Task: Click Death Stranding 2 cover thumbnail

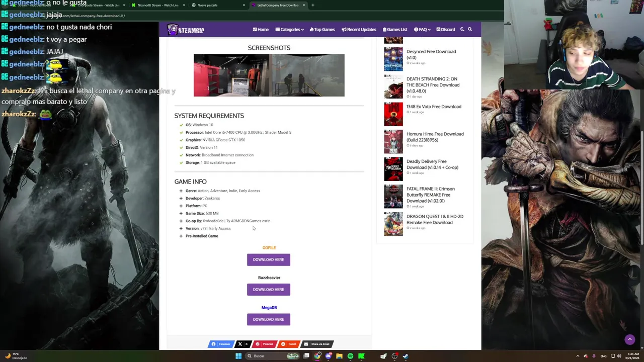Action: [x=393, y=87]
